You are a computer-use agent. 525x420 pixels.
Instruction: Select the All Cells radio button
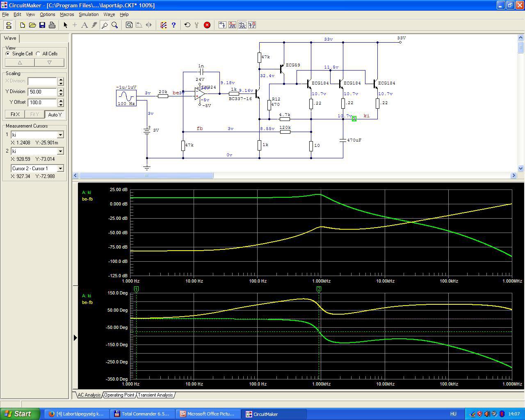point(38,54)
